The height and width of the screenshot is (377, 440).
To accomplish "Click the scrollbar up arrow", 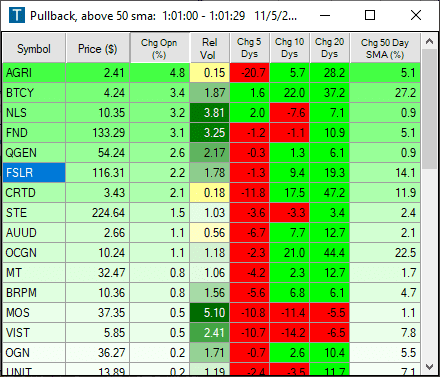I will pos(430,41).
